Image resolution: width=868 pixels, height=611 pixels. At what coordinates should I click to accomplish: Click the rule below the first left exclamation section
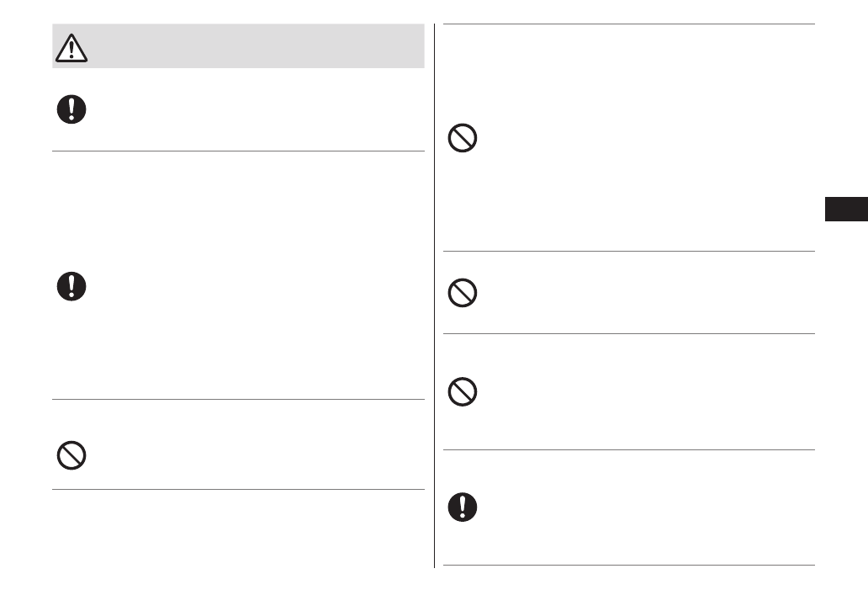(238, 151)
